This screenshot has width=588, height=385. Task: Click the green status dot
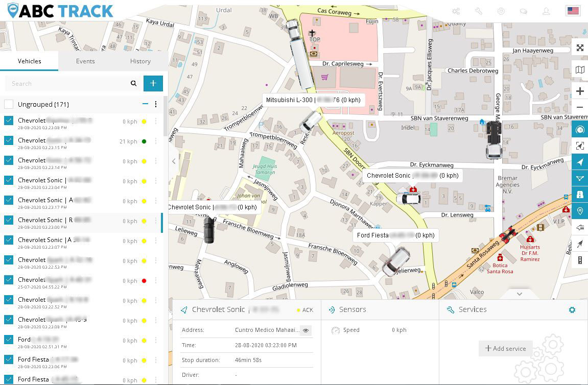[144, 141]
